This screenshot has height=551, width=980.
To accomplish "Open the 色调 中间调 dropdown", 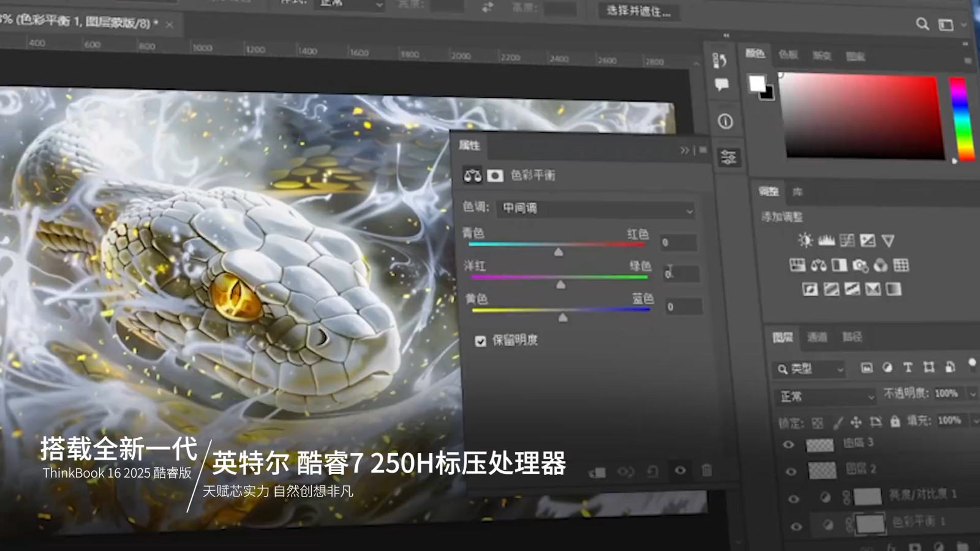I will point(596,209).
